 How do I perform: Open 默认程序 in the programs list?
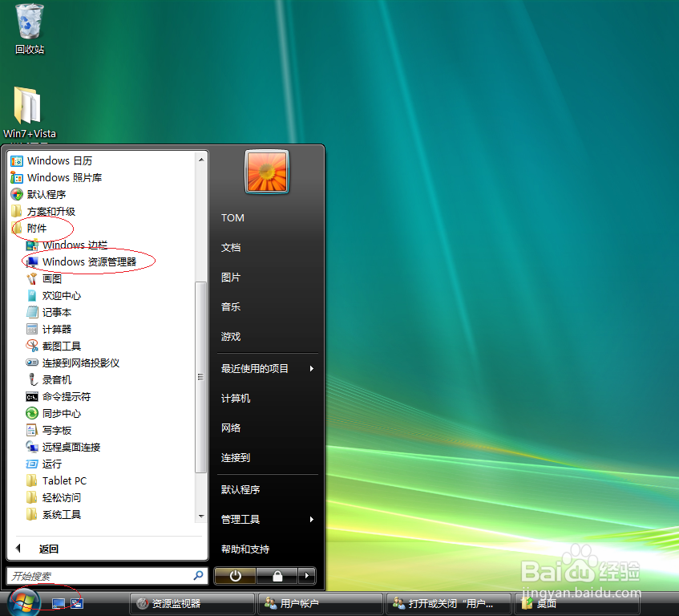pos(38,194)
